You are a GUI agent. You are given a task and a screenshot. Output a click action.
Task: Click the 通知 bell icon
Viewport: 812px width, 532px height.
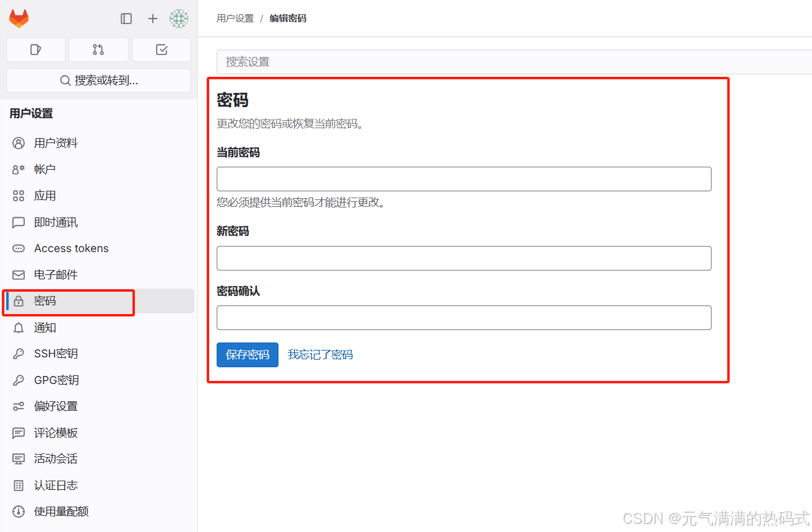[x=19, y=328]
